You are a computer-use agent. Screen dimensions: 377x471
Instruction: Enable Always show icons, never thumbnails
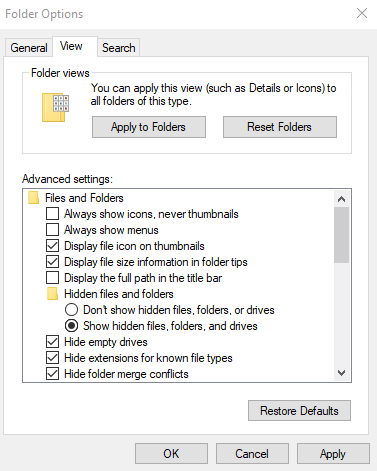(x=53, y=214)
